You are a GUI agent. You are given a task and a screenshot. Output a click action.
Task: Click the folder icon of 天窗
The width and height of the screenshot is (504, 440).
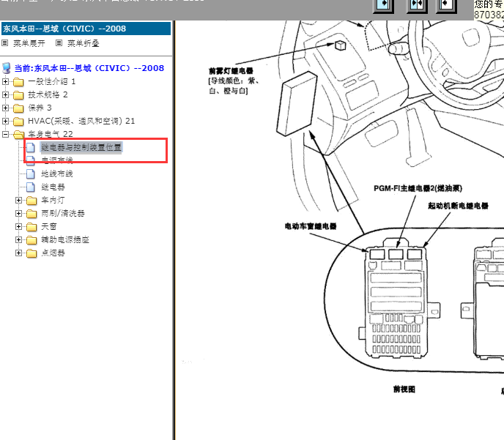click(31, 227)
